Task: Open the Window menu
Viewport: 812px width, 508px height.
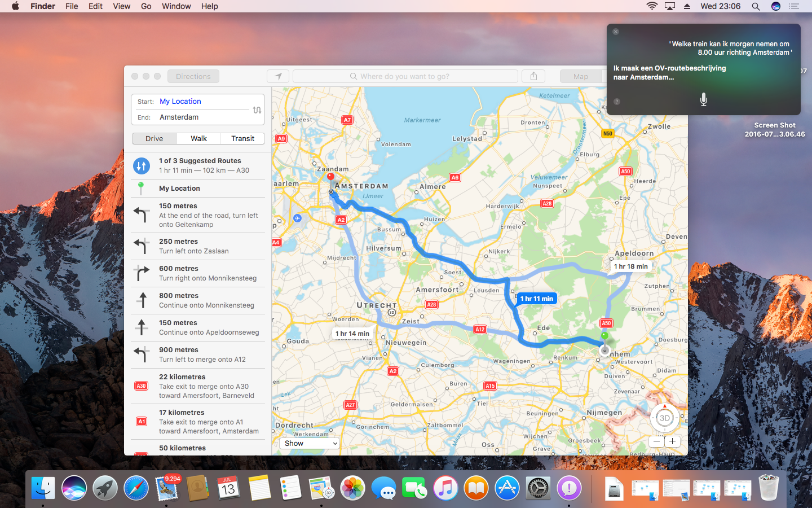Action: click(176, 6)
